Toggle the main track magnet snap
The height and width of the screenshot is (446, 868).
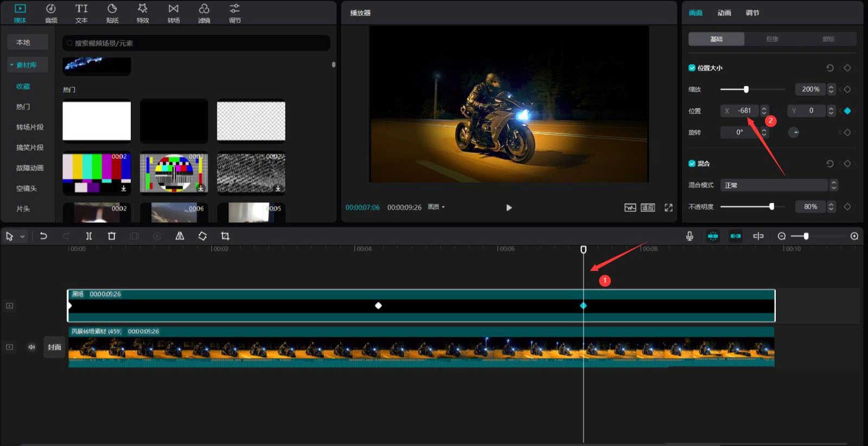(713, 236)
